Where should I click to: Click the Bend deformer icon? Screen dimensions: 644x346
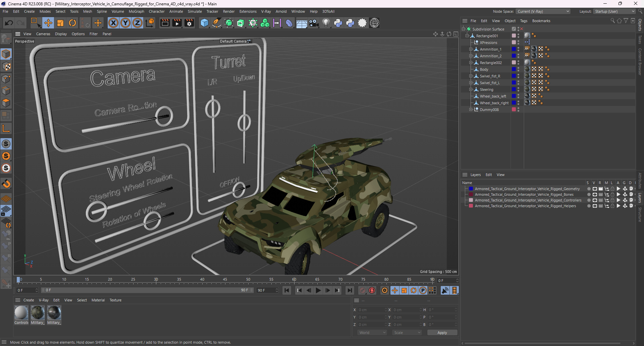coord(289,23)
